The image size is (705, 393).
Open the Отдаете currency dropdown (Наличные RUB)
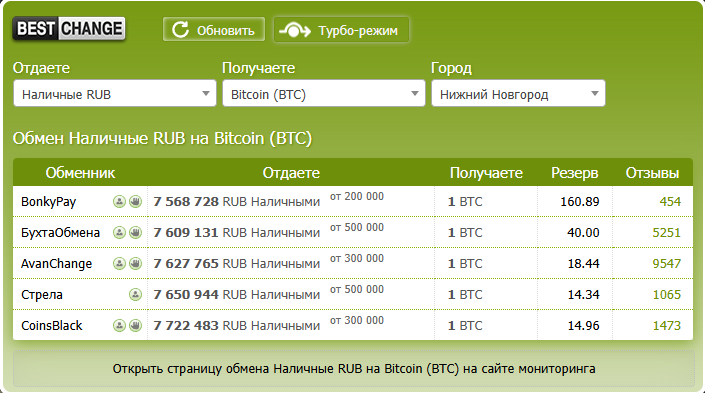tap(115, 94)
